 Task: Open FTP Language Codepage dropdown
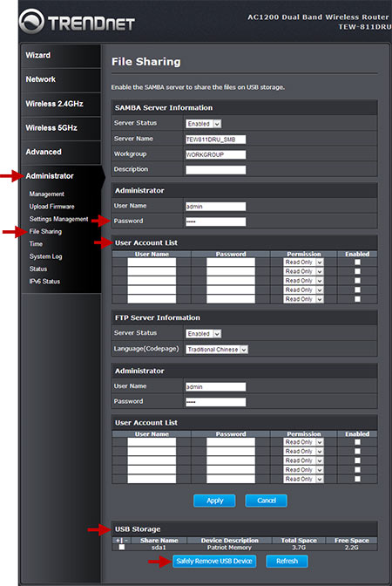(217, 350)
